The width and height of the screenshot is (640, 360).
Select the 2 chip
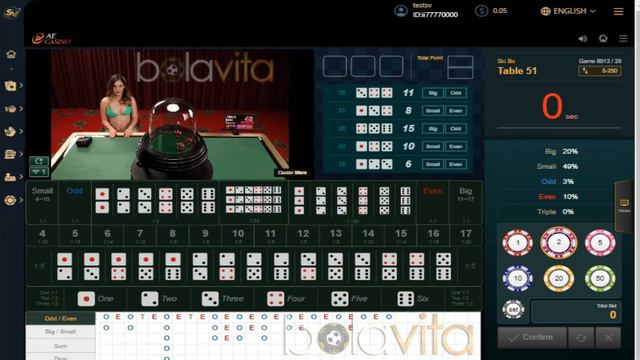pyautogui.click(x=559, y=242)
